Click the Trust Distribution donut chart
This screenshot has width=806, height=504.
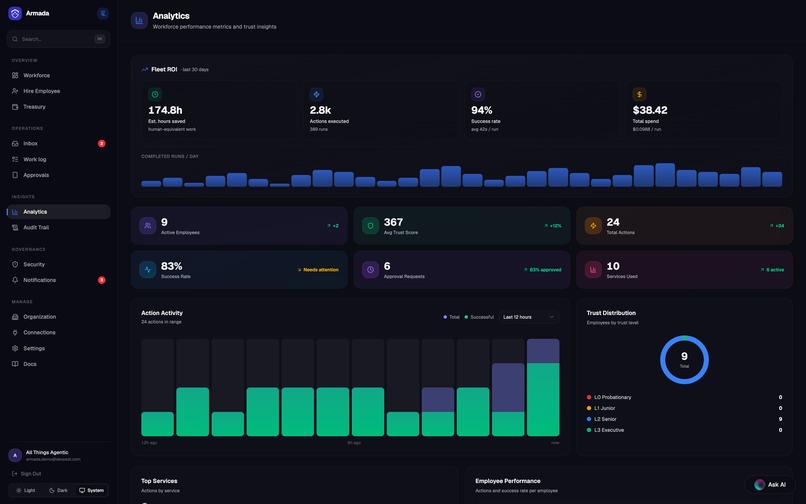684,359
